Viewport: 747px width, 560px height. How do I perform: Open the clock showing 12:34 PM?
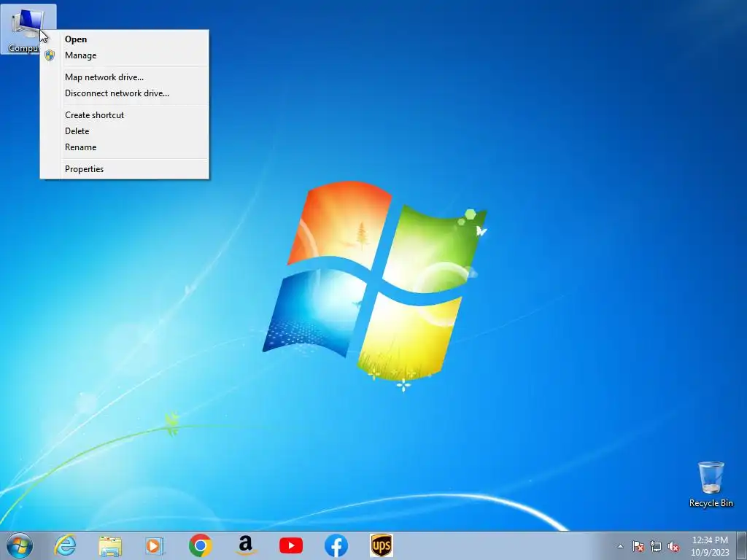click(x=710, y=546)
